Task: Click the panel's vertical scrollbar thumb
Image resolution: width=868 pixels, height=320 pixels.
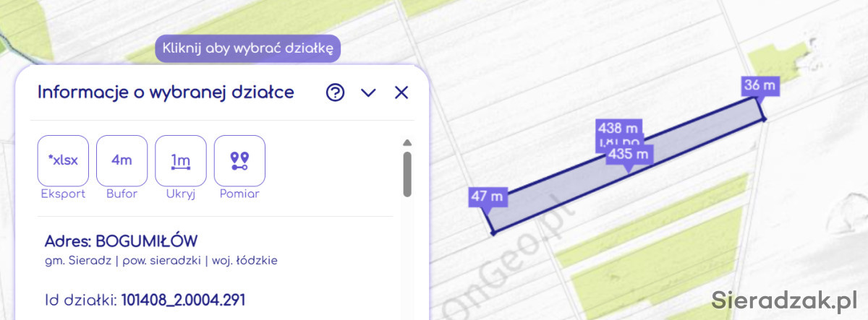Action: (x=407, y=173)
